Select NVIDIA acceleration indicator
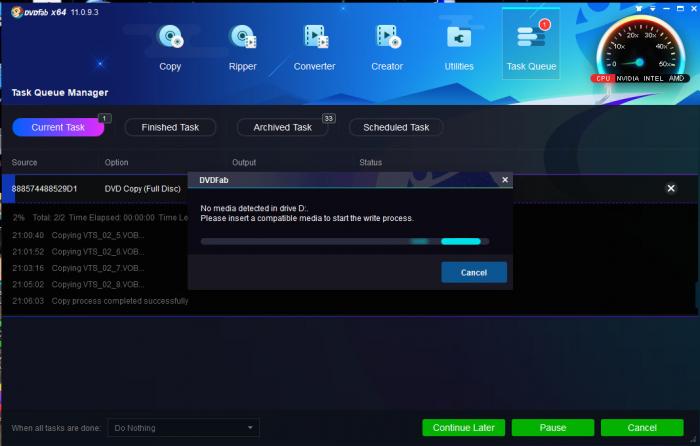This screenshot has width=700, height=446. (628, 79)
